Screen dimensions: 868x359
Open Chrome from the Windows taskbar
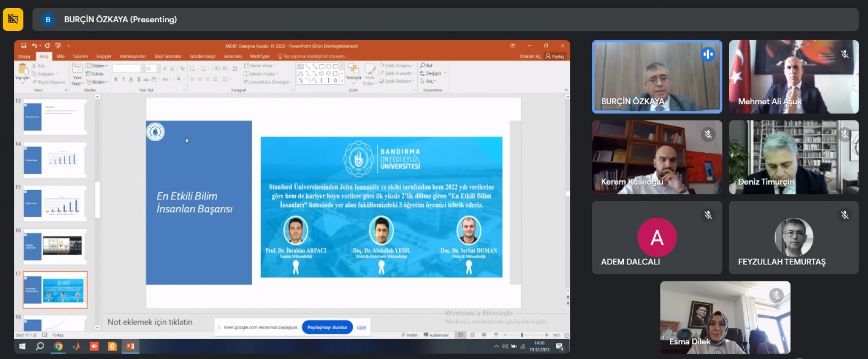[58, 346]
